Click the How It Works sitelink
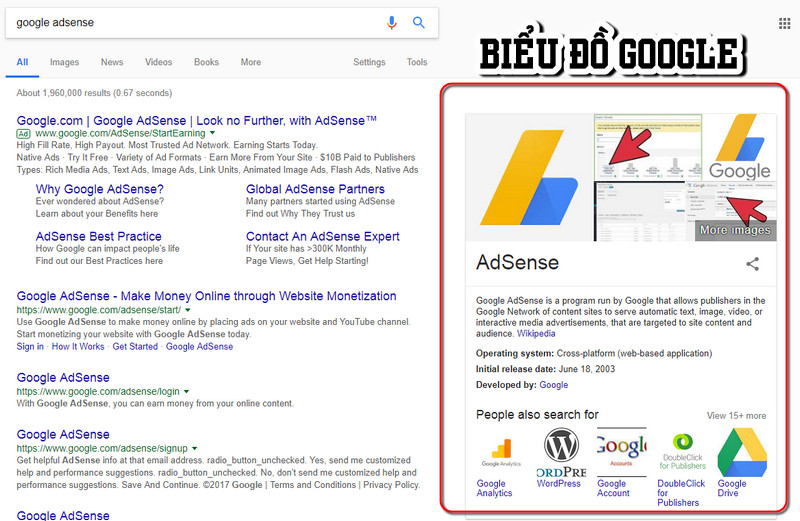This screenshot has width=800, height=521. (78, 346)
